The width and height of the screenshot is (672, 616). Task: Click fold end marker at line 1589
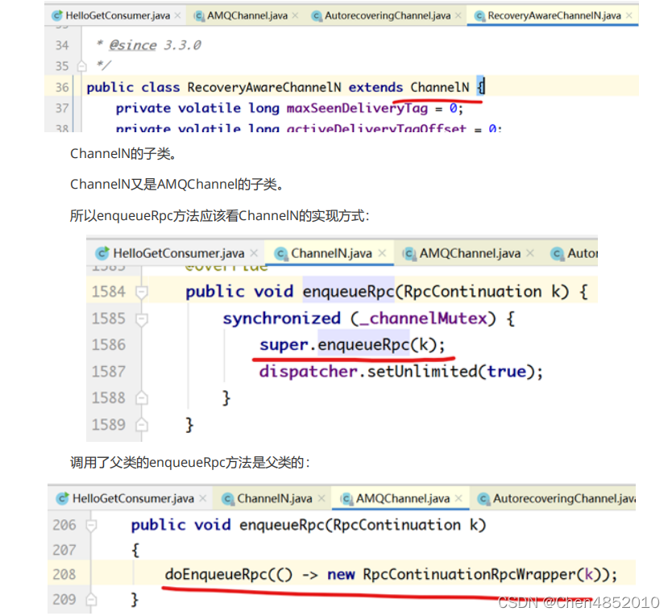142,425
